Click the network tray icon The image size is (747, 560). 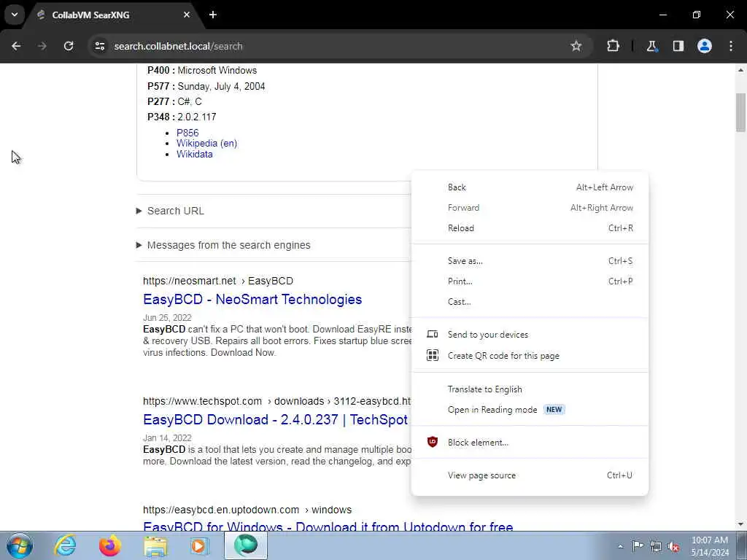click(656, 546)
